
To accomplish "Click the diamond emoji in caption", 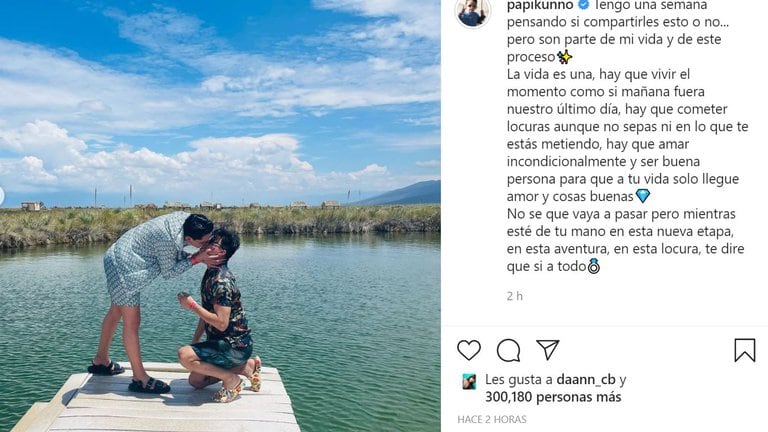I will 643,196.
